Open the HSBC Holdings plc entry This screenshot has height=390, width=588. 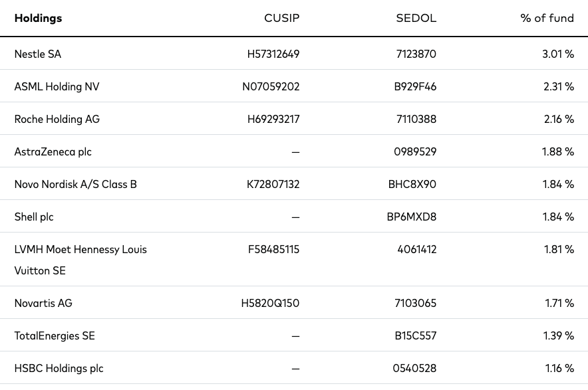pyautogui.click(x=59, y=368)
